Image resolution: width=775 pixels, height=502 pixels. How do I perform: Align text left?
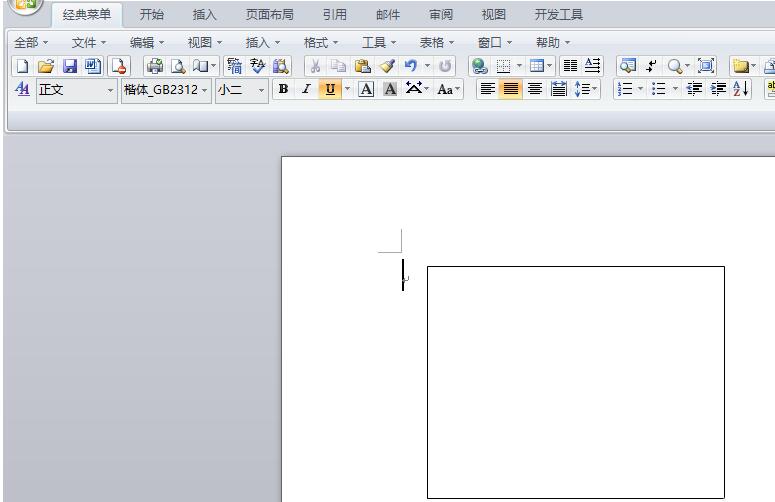tap(487, 89)
